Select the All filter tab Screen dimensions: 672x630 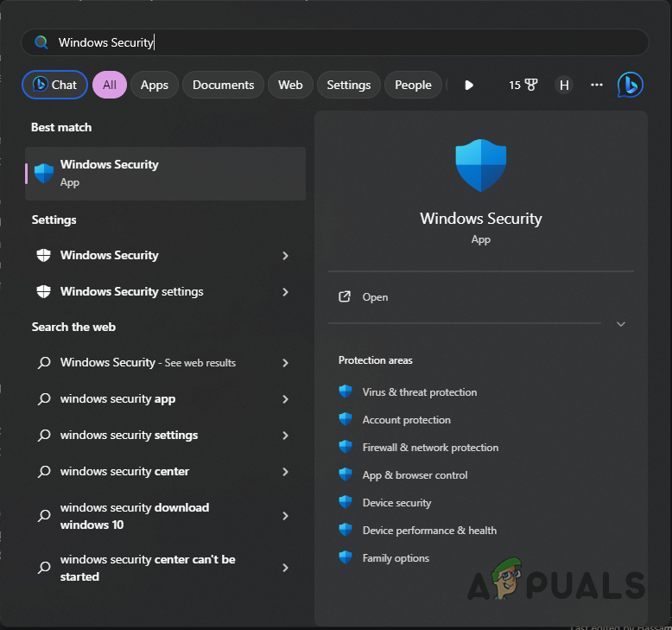point(110,85)
